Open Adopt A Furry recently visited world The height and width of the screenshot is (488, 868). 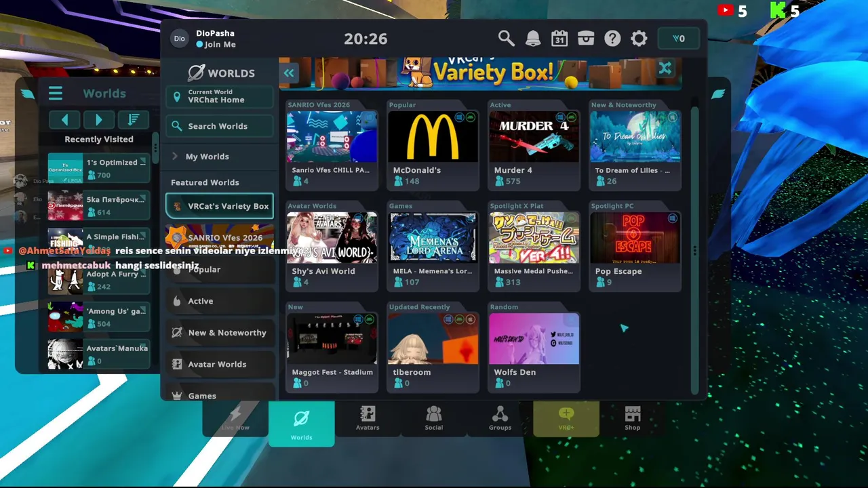pyautogui.click(x=99, y=280)
